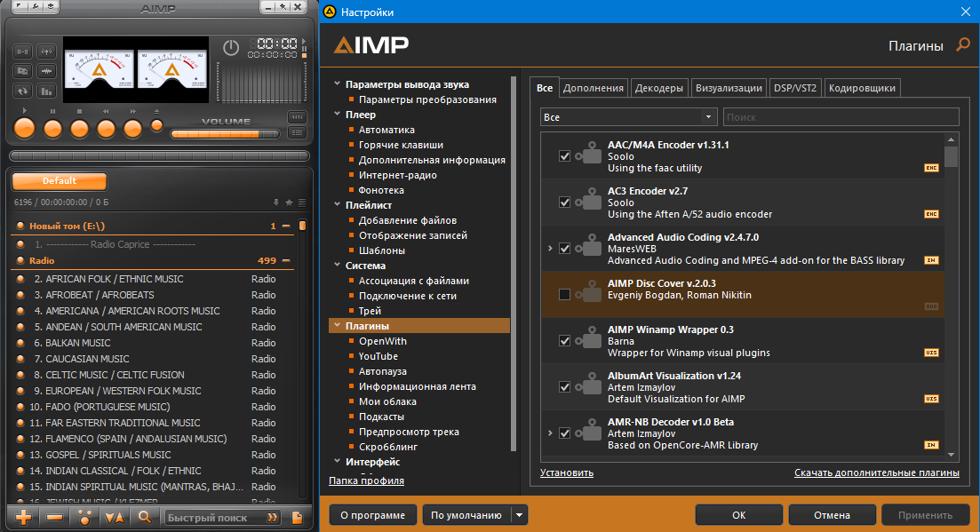
Task: Click the power icon beside the timer
Action: 231,48
